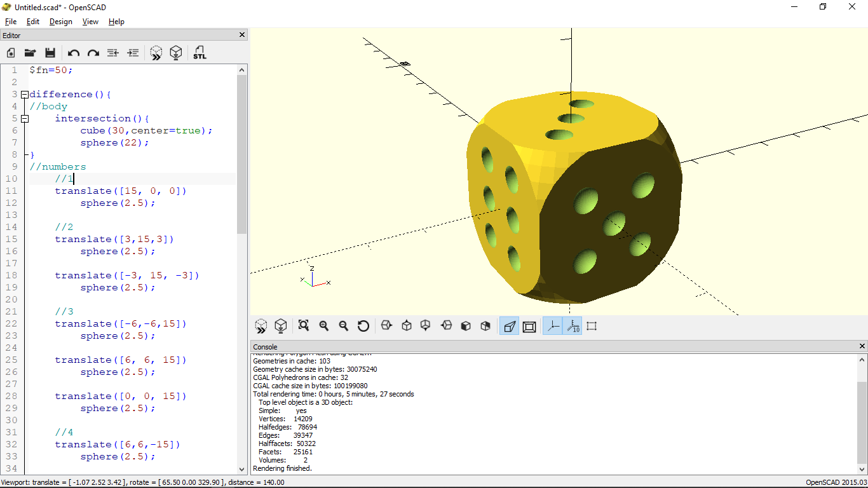Switch to the Right view
The width and height of the screenshot is (868, 488).
(x=386, y=326)
